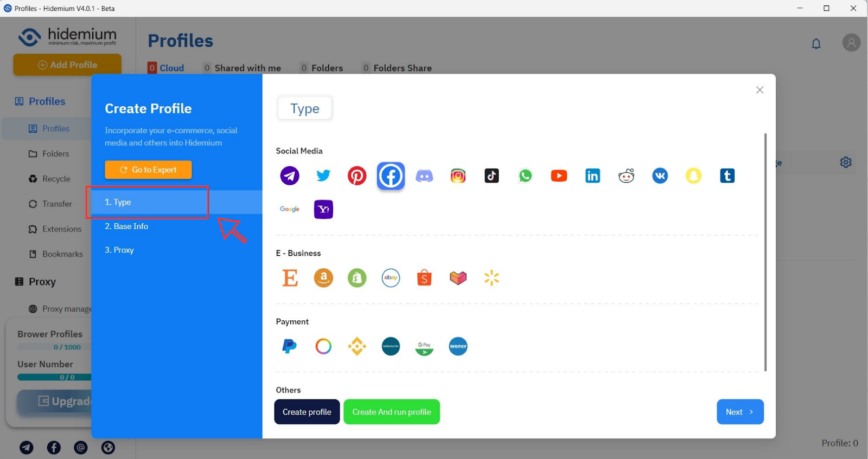The width and height of the screenshot is (868, 459).
Task: Open Telegram link in sidebar footer
Action: point(27,448)
